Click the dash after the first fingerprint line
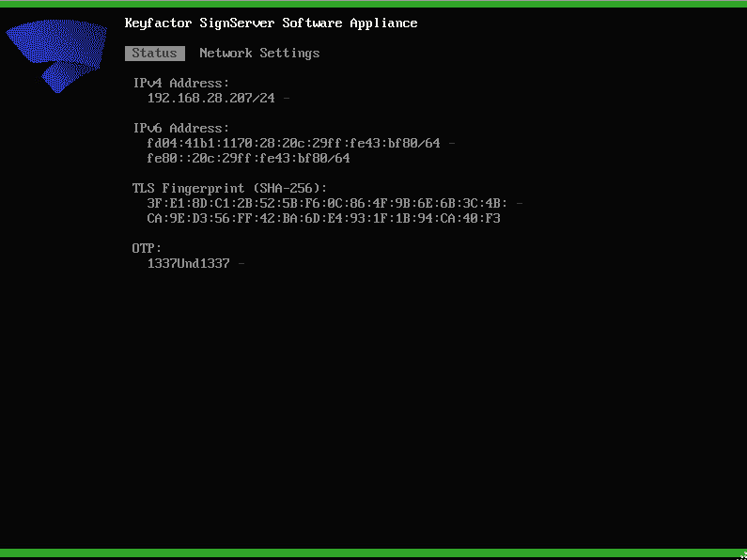 click(520, 204)
